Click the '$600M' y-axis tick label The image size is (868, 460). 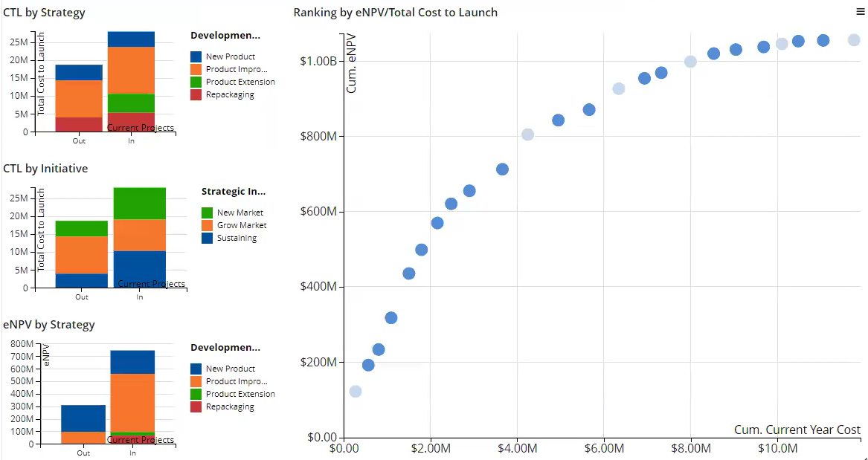[x=318, y=212]
